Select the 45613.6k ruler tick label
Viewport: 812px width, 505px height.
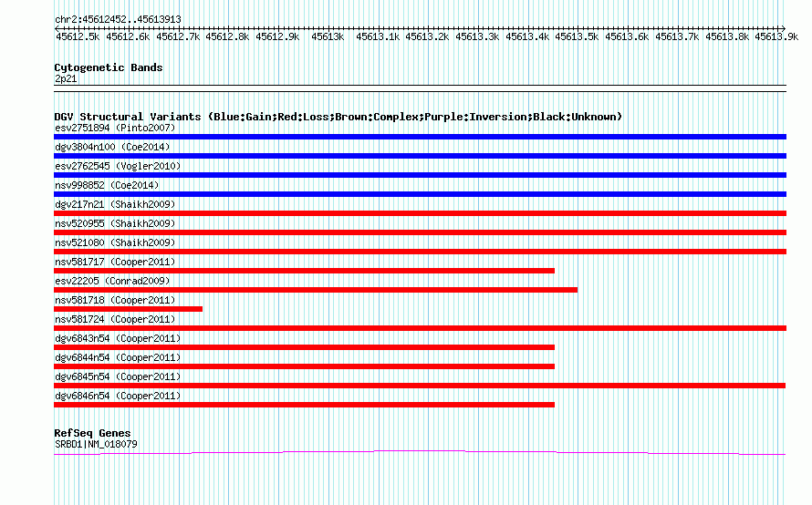(627, 36)
